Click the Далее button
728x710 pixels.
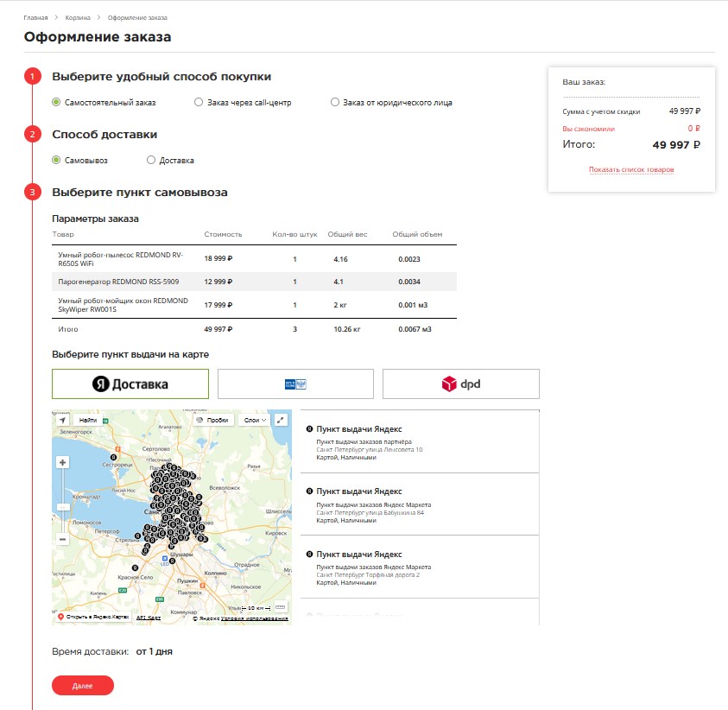(x=83, y=686)
